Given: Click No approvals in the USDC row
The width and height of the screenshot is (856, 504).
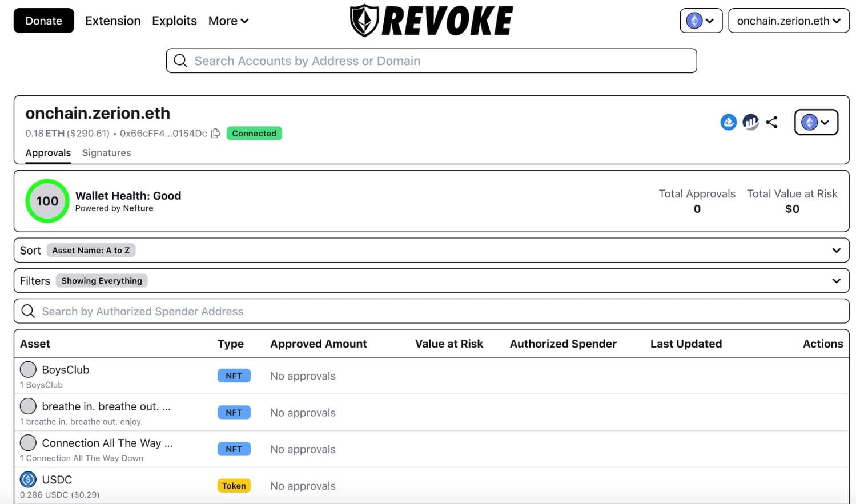Looking at the screenshot, I should point(303,486).
